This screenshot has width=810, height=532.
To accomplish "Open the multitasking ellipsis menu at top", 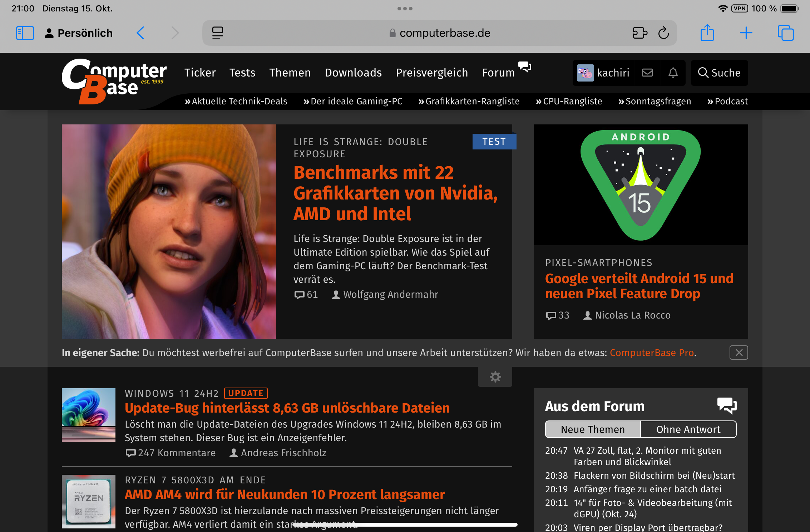I will pyautogui.click(x=405, y=9).
